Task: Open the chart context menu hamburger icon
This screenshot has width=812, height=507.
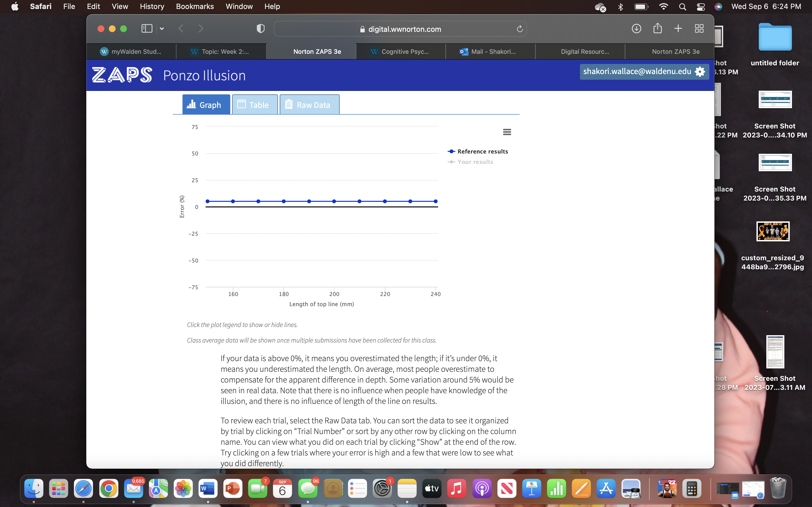Action: [x=507, y=132]
